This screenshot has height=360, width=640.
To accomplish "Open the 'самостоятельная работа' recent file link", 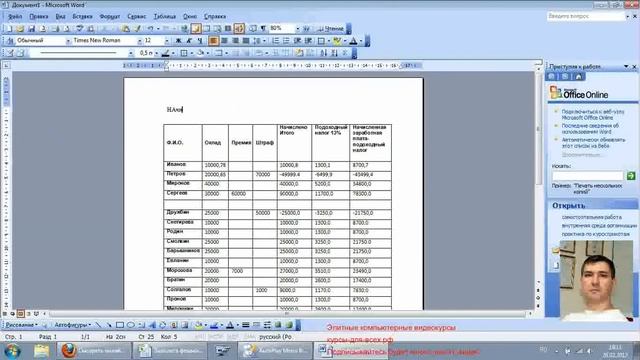I will click(x=591, y=217).
